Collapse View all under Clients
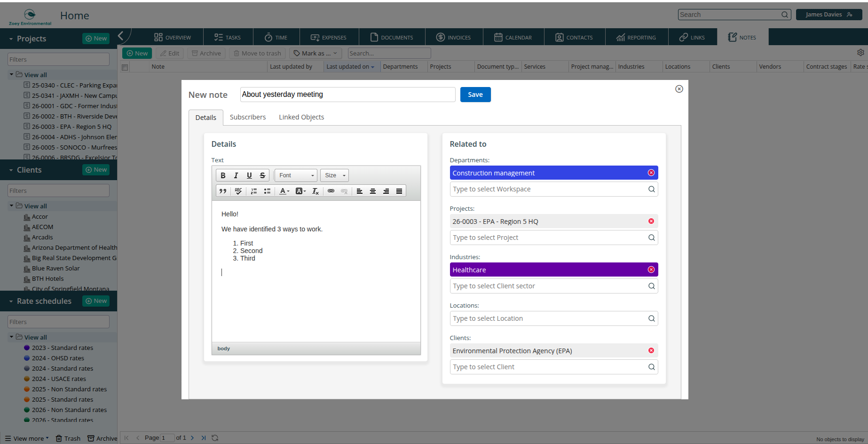868x444 pixels. [x=11, y=206]
